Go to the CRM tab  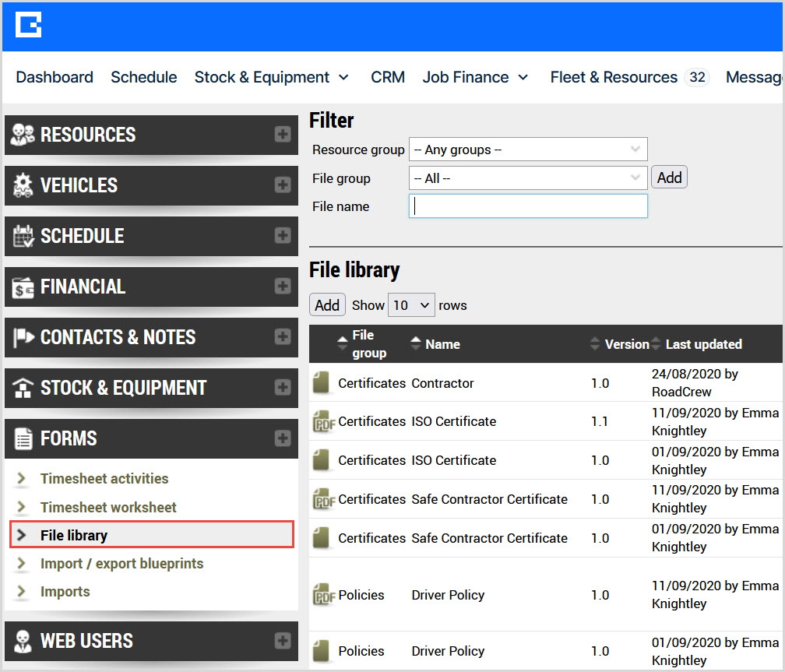click(x=388, y=77)
